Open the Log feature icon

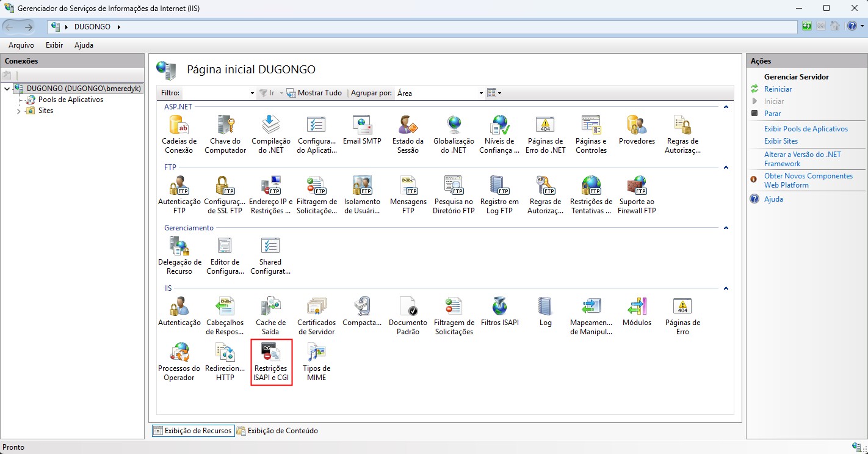point(545,312)
